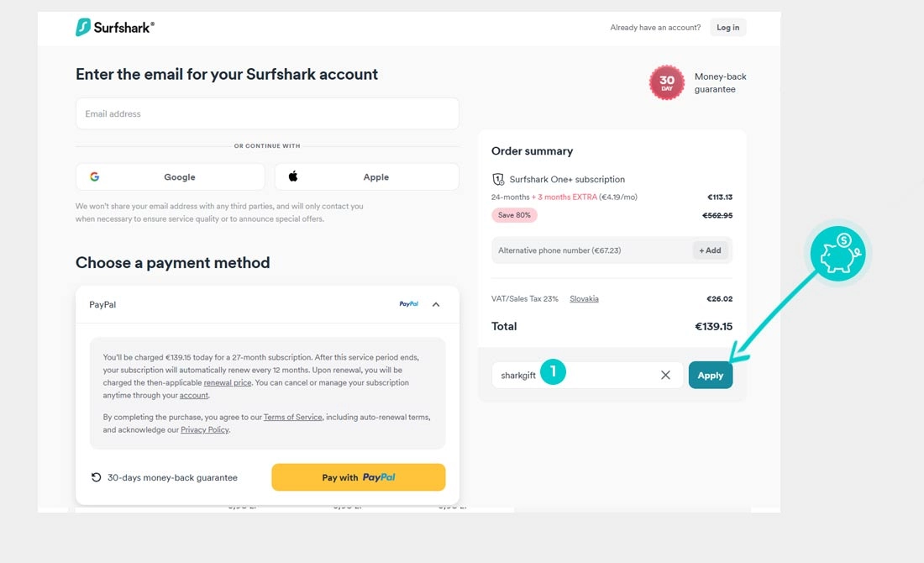The image size is (924, 563).
Task: Click the Surfshark logo
Action: click(x=115, y=28)
